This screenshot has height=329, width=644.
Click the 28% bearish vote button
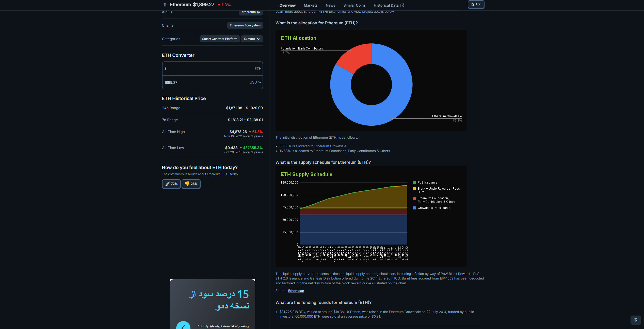tap(191, 184)
